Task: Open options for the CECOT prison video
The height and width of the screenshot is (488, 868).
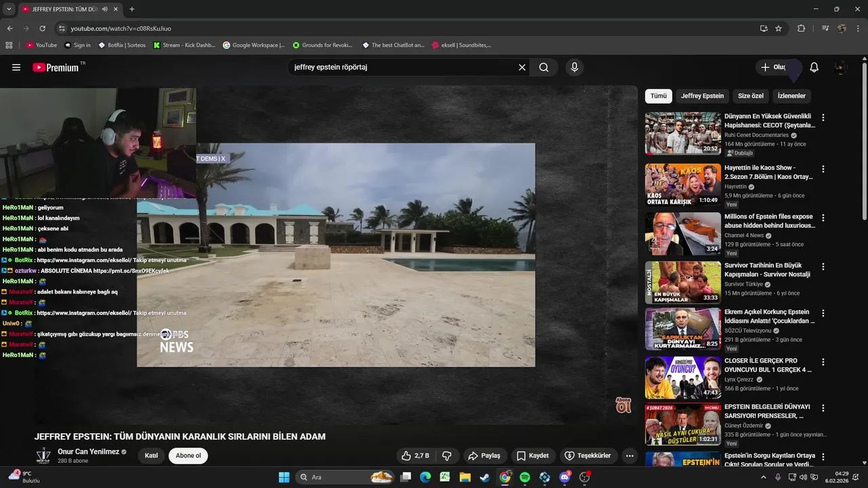Action: click(x=823, y=117)
